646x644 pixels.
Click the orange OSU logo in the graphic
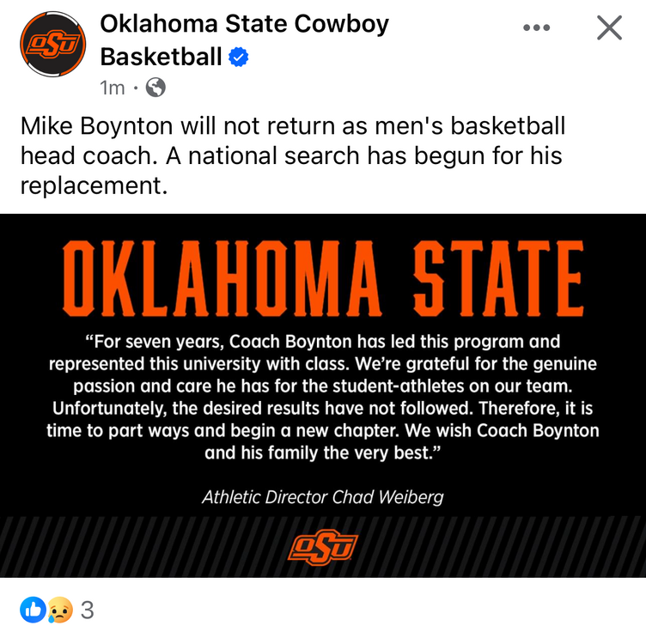pos(323,546)
